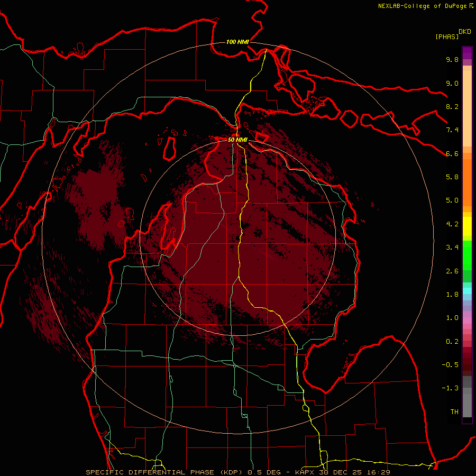Select the 9.8 value on the color scale
The height and width of the screenshot is (476, 476).
click(452, 60)
